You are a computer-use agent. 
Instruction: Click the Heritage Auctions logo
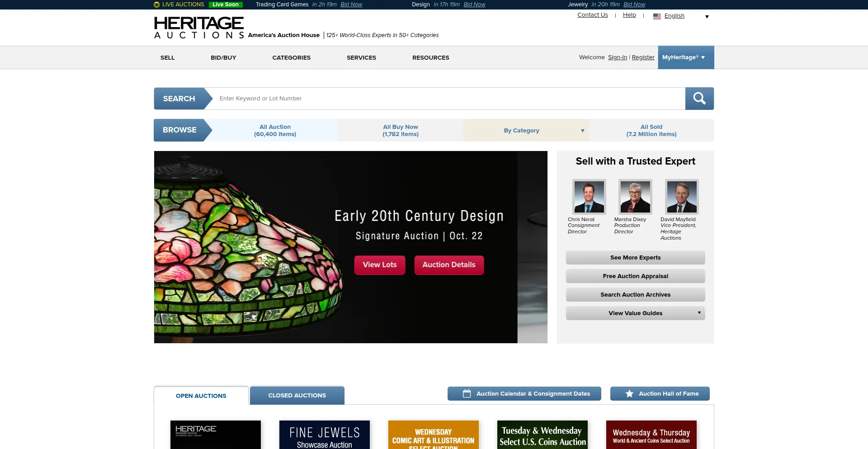pyautogui.click(x=199, y=28)
